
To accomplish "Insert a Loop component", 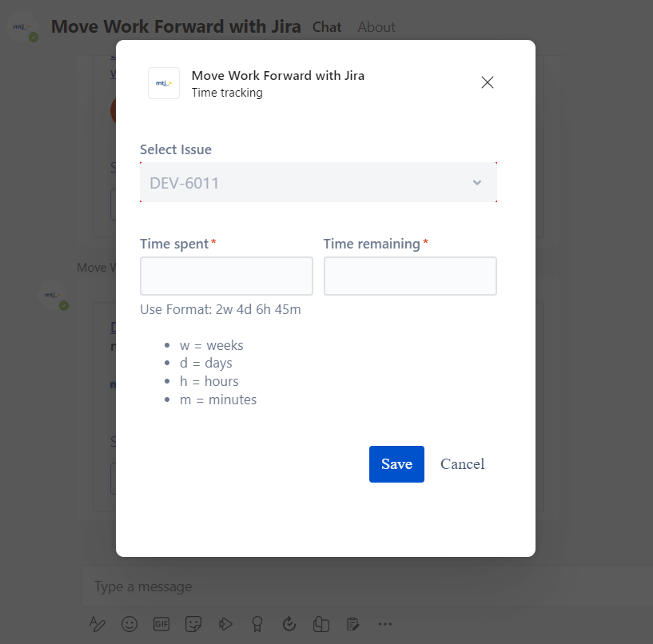I will point(321,624).
